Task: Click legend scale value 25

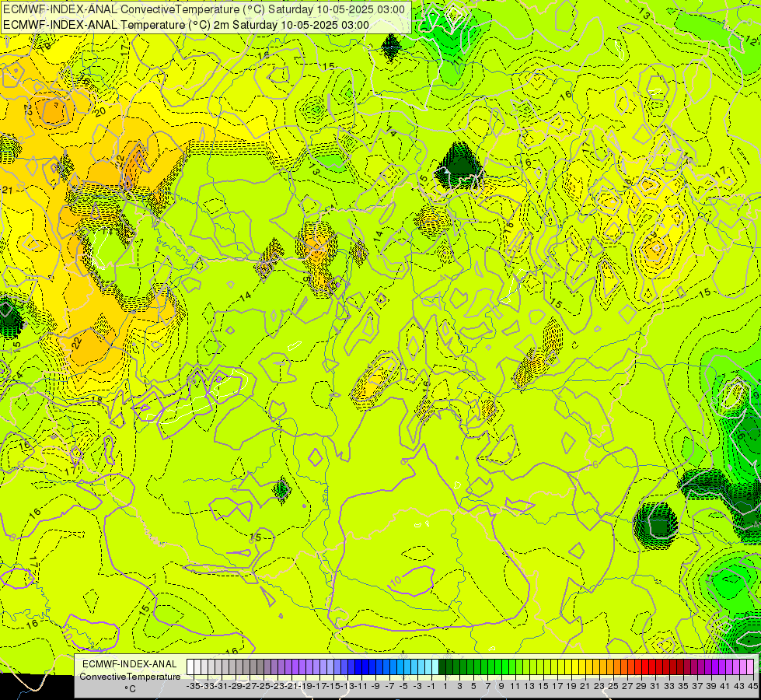Action: coord(613,687)
